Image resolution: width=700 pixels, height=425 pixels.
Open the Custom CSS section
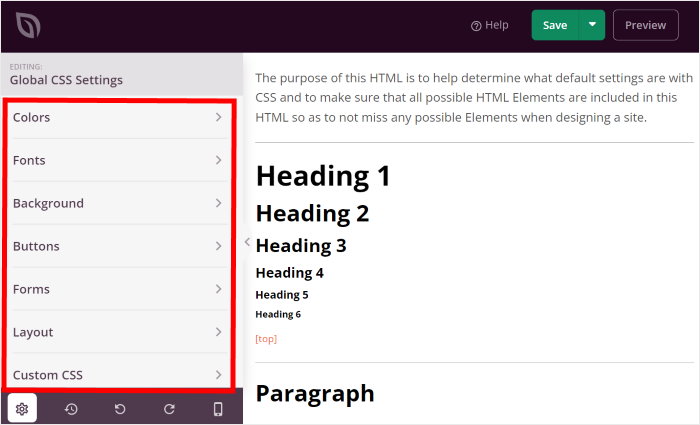pos(120,375)
